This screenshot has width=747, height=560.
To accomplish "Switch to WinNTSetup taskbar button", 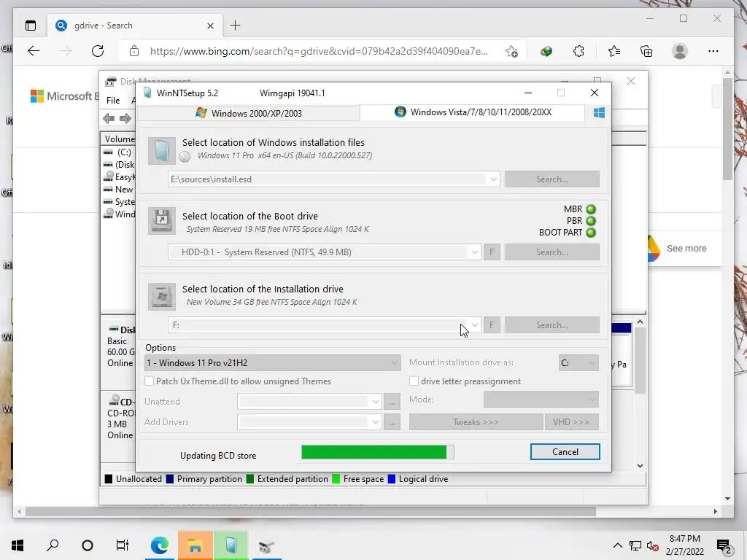I will pyautogui.click(x=231, y=545).
